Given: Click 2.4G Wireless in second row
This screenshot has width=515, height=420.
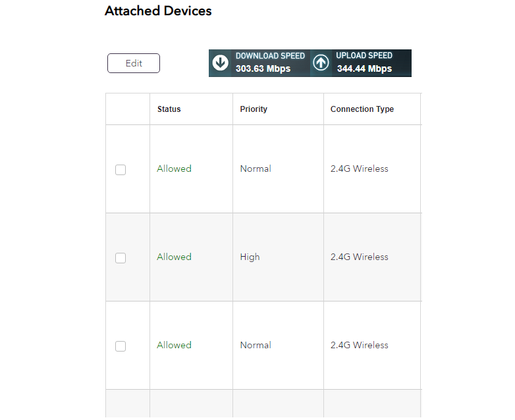Looking at the screenshot, I should [360, 257].
